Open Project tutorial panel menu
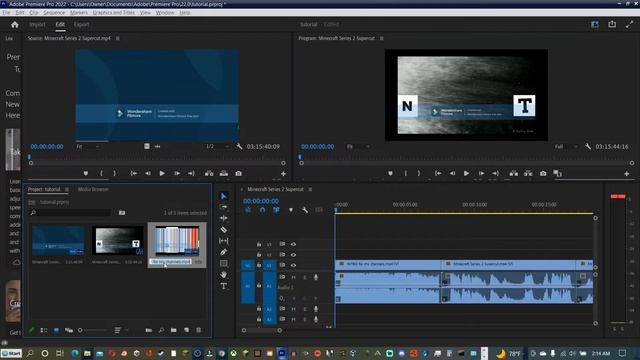Screen dimensions: 640x360 67,189
